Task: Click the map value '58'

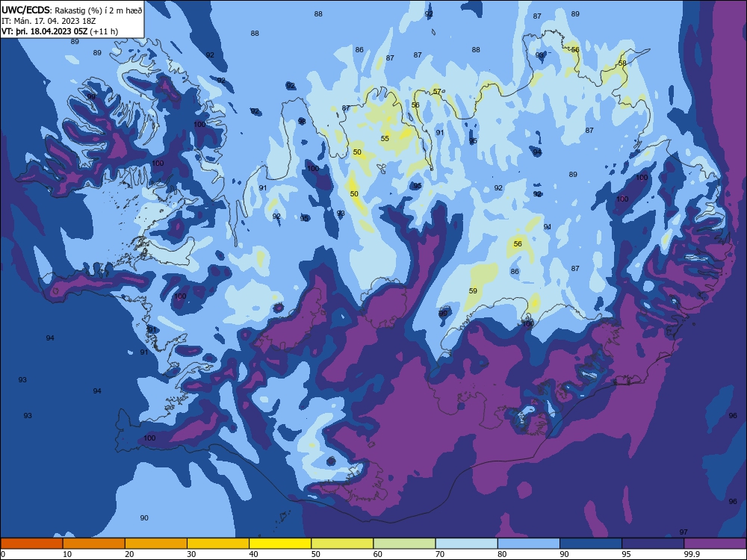Action: [622, 63]
